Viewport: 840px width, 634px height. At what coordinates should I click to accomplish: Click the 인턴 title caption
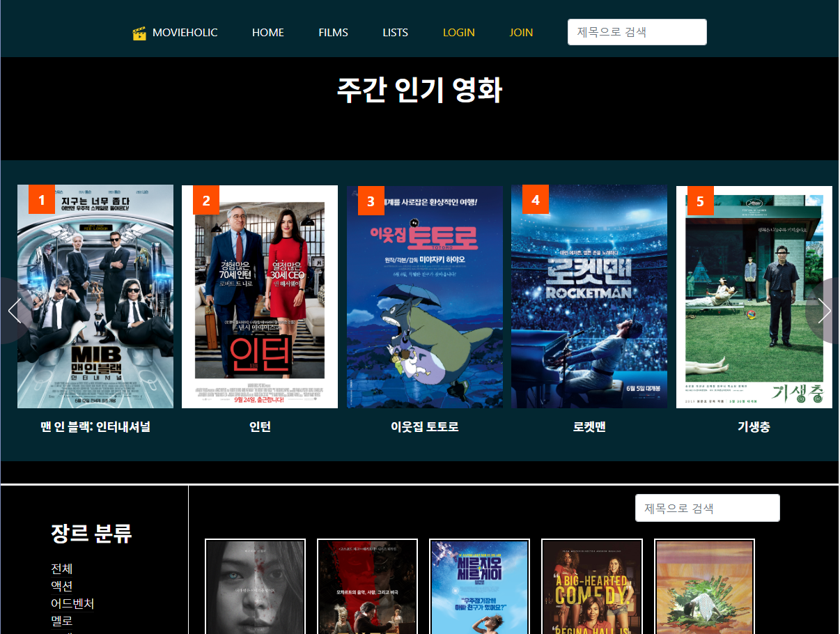260,427
